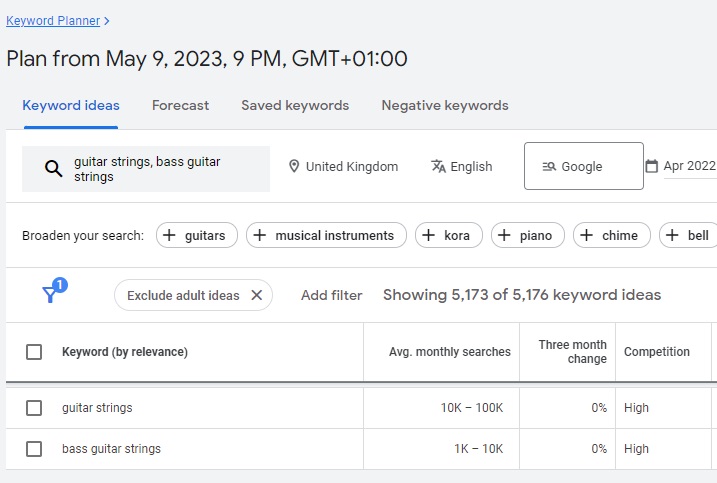Click the calendar date range icon
The height and width of the screenshot is (483, 717).
(x=652, y=166)
